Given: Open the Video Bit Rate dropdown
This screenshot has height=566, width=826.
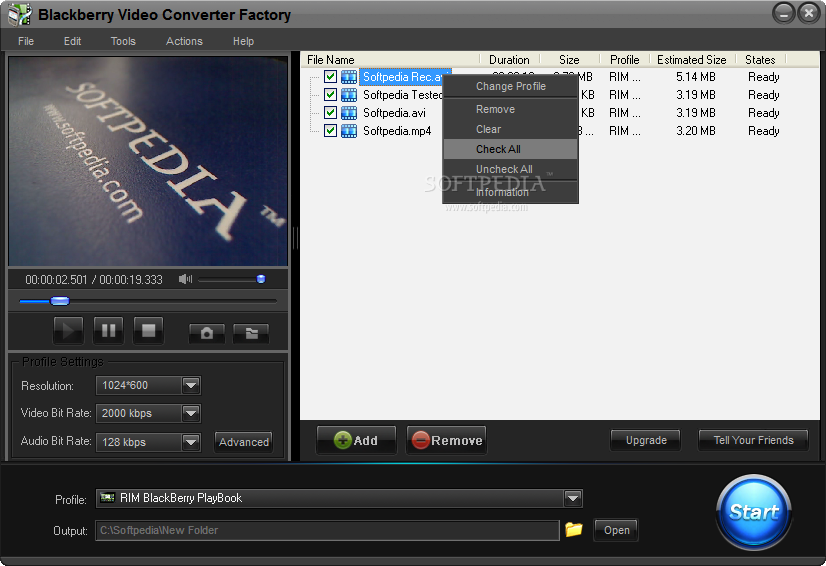Looking at the screenshot, I should (191, 413).
